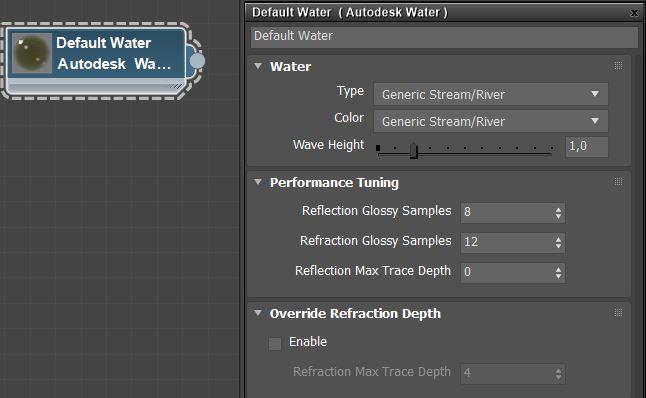Click the Performance Tuning rollout grip icon
646x398 pixels.
click(x=618, y=182)
